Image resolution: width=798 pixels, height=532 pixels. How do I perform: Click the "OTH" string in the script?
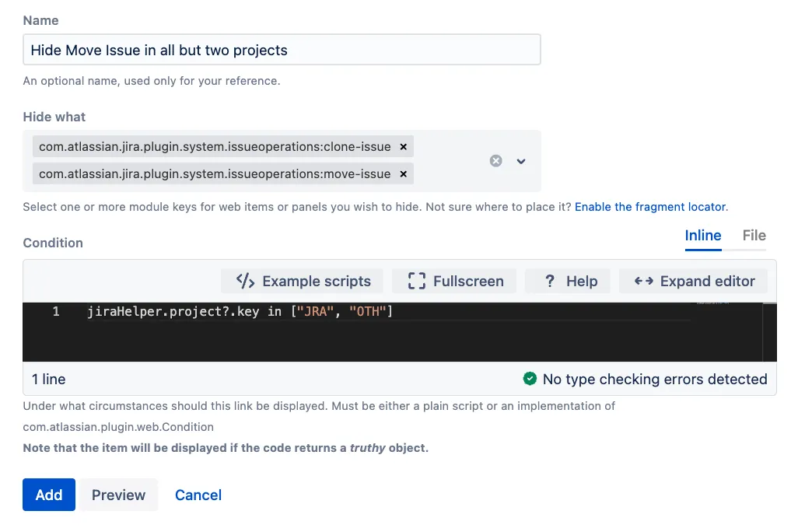click(367, 311)
